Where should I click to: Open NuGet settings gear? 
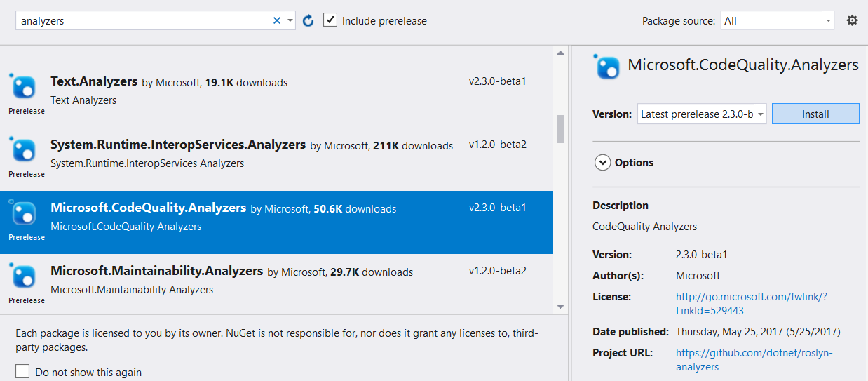pyautogui.click(x=852, y=20)
